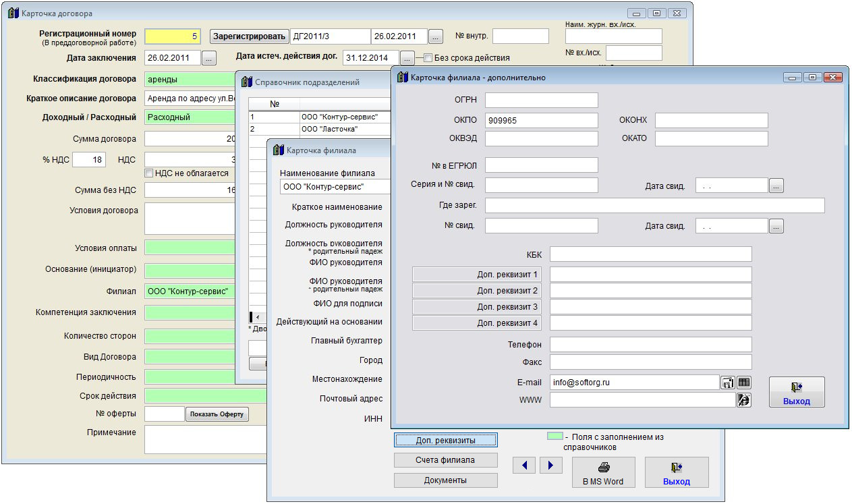
Task: Print the card with В MS Word button
Action: pyautogui.click(x=603, y=472)
